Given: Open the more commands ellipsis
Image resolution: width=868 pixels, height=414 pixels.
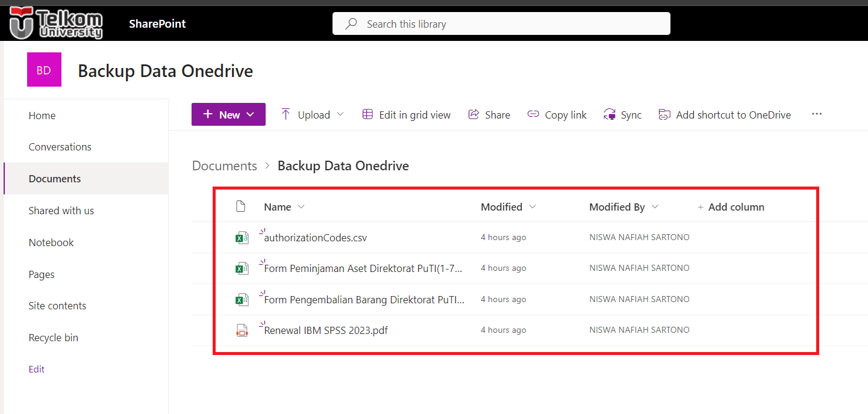Looking at the screenshot, I should click(x=817, y=114).
